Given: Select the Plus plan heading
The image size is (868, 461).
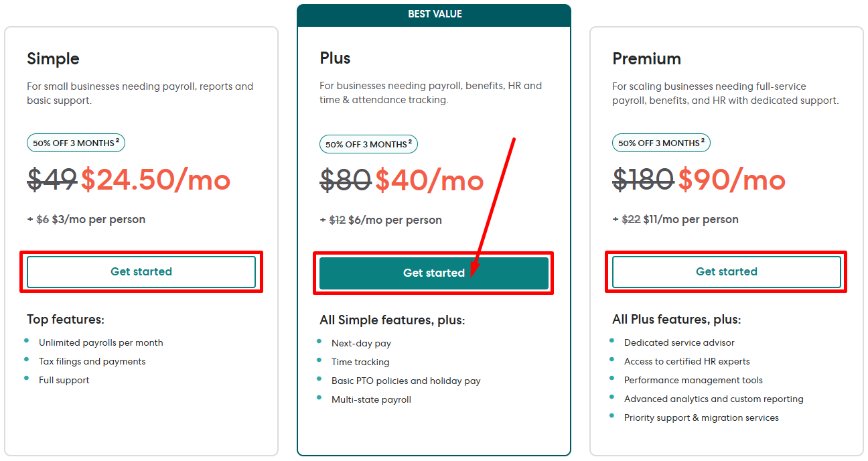Looking at the screenshot, I should tap(335, 58).
